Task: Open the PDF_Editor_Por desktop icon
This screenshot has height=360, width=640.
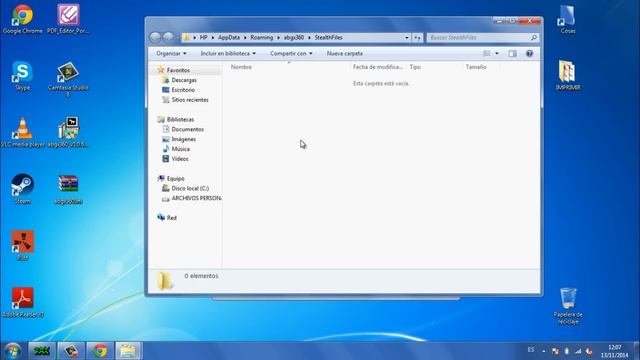Action: pyautogui.click(x=68, y=19)
